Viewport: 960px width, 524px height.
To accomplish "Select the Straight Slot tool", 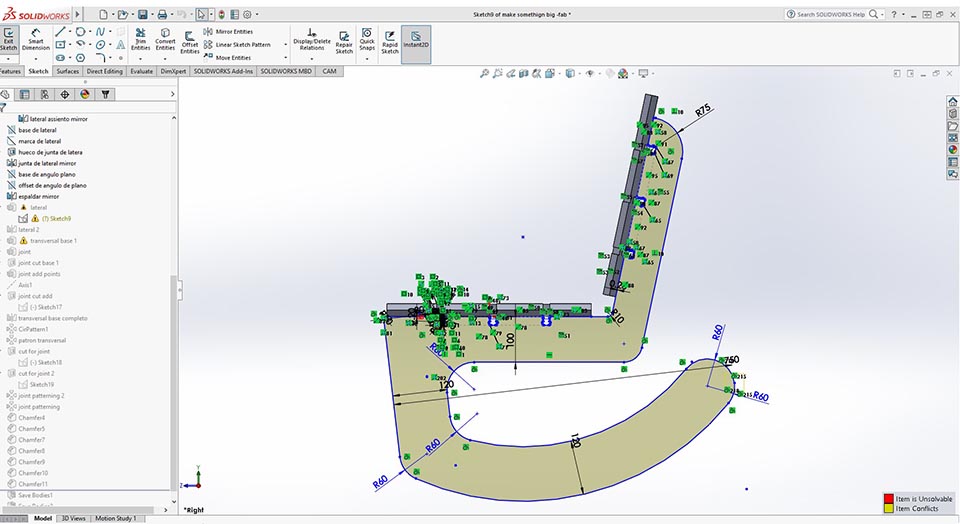I will pos(60,58).
